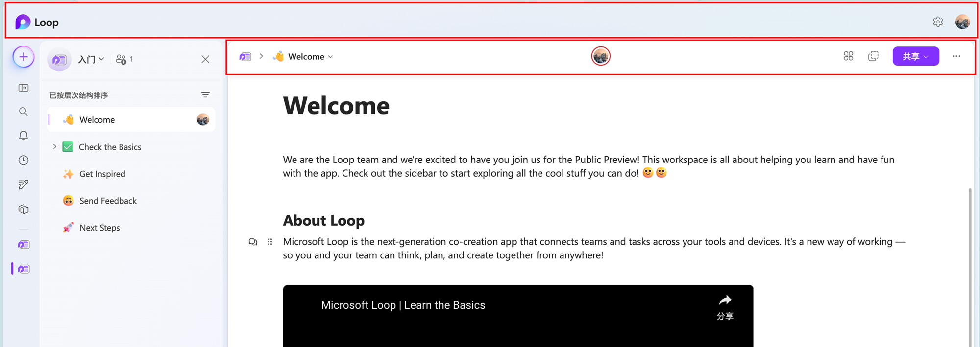
Task: Open the selected workspace icon in left rail
Action: [x=24, y=269]
